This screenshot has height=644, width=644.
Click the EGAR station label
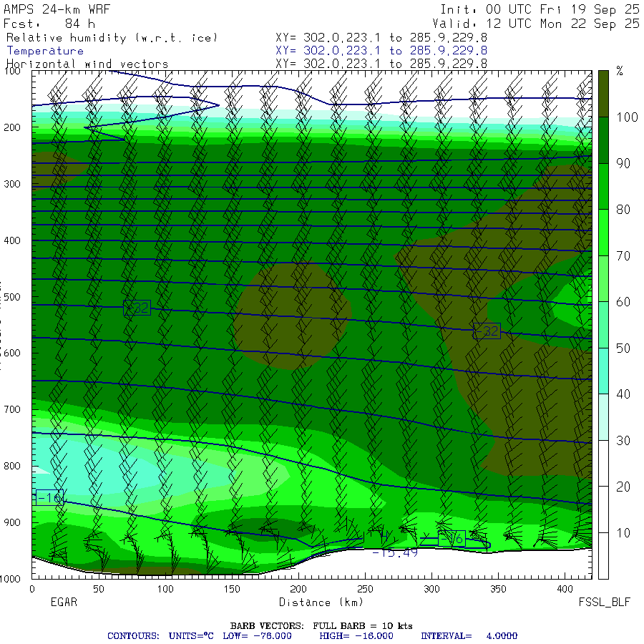point(64,602)
